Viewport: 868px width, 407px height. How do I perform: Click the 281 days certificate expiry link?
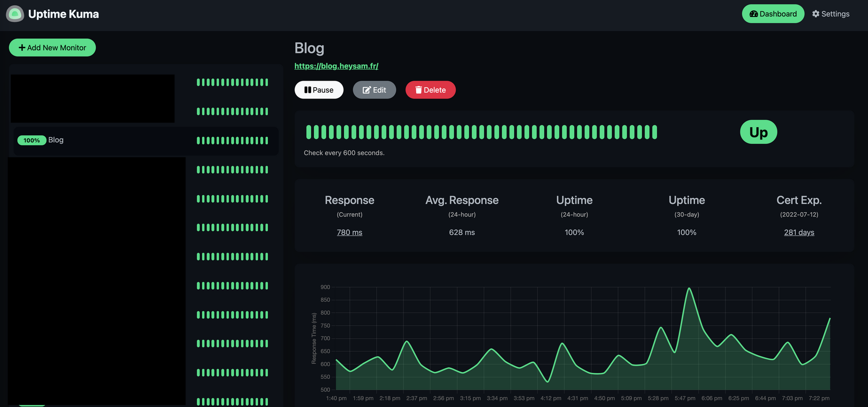click(x=799, y=233)
